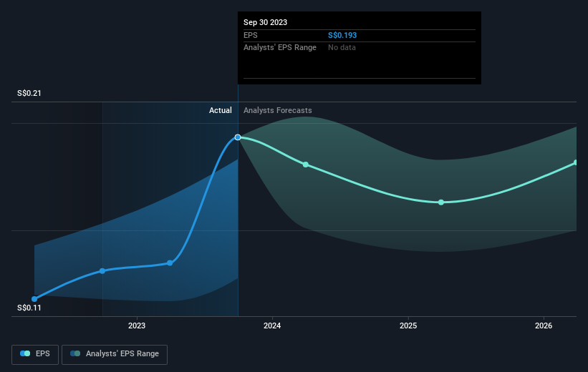This screenshot has width=588, height=372.
Task: Click the 2024 x-axis label
Action: point(272,325)
